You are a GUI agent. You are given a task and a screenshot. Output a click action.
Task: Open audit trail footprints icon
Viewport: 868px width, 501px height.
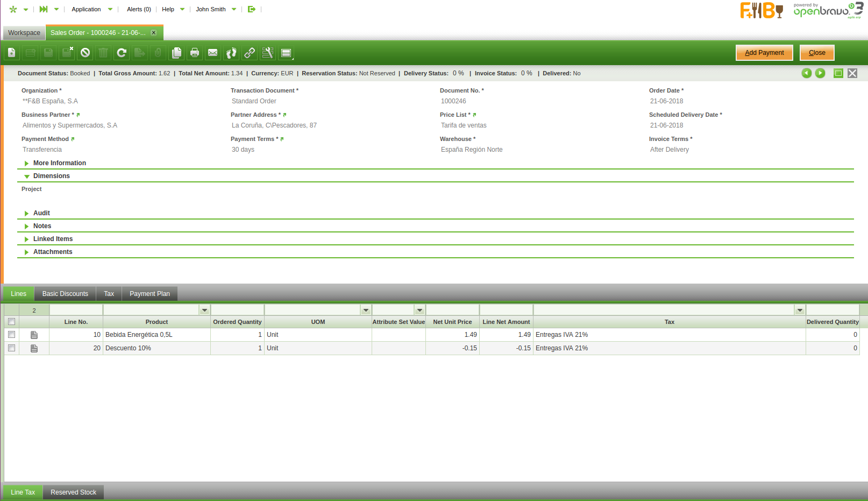(231, 53)
